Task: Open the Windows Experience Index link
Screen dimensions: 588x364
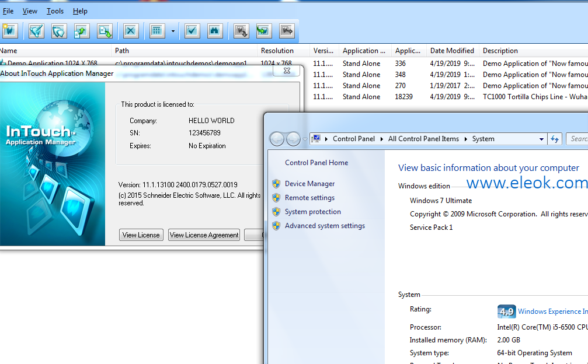Action: coord(553,311)
